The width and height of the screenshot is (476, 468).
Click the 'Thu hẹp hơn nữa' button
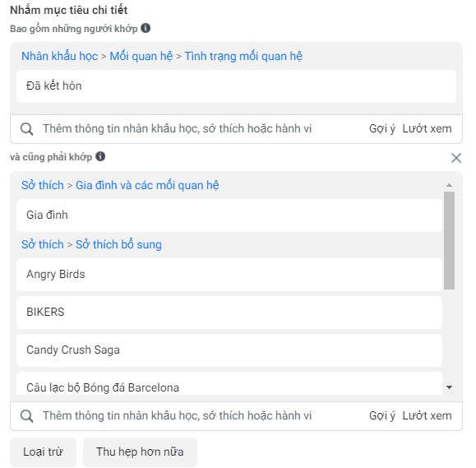(140, 452)
